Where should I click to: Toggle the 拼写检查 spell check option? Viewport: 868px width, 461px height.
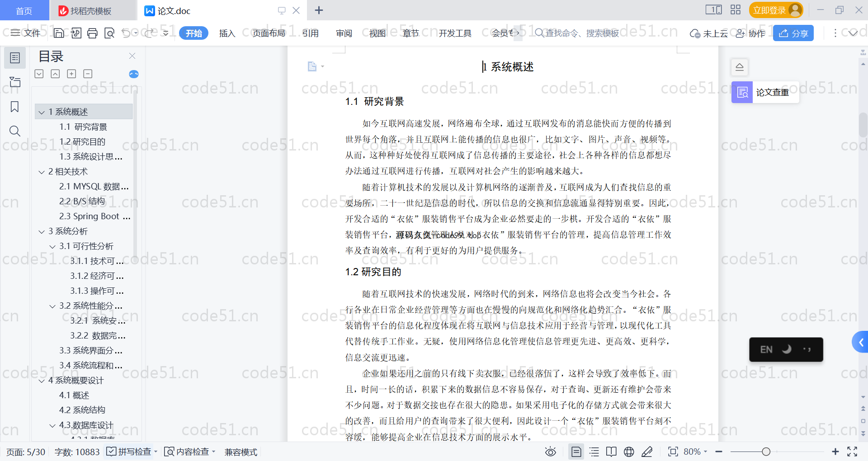coord(130,452)
